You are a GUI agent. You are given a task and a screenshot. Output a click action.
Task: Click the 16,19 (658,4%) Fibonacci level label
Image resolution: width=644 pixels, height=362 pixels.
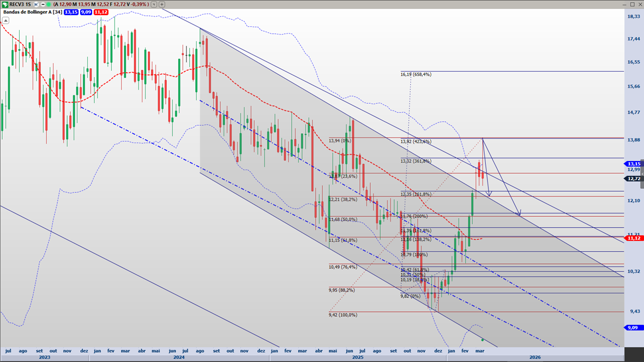coord(416,74)
